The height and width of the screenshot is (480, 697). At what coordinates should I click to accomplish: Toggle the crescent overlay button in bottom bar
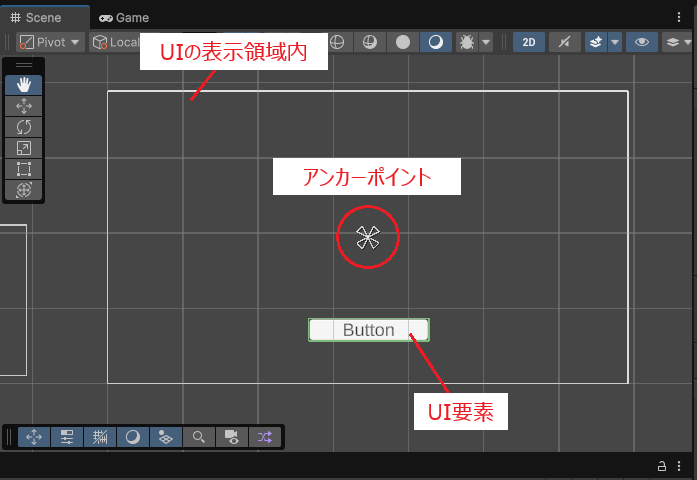click(133, 437)
